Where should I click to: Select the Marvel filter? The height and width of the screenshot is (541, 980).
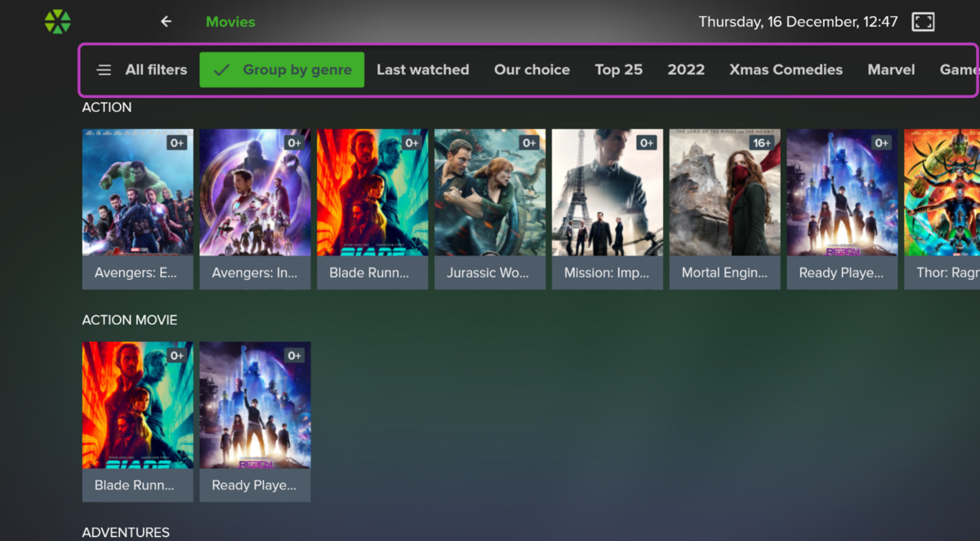coord(891,70)
